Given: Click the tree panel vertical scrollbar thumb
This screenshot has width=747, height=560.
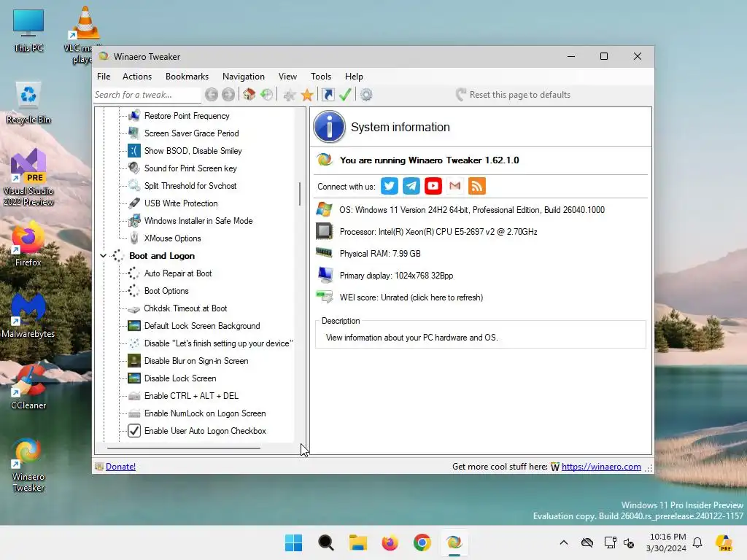Looking at the screenshot, I should (x=300, y=194).
